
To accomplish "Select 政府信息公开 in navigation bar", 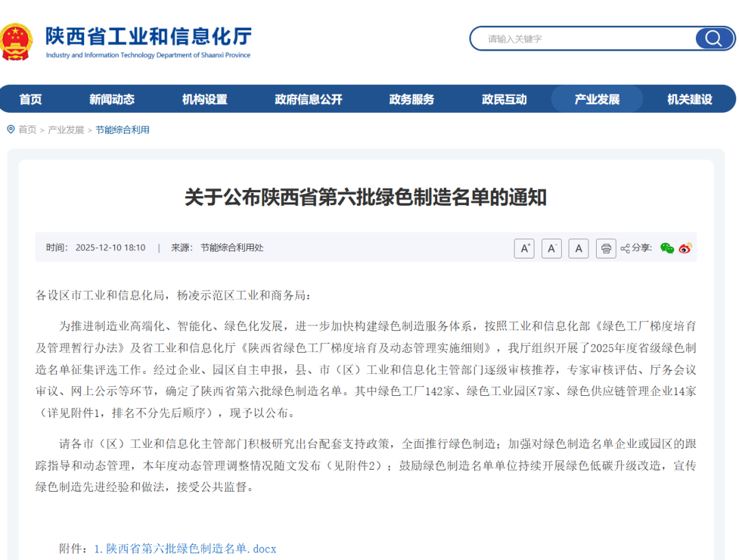I will 308,99.
